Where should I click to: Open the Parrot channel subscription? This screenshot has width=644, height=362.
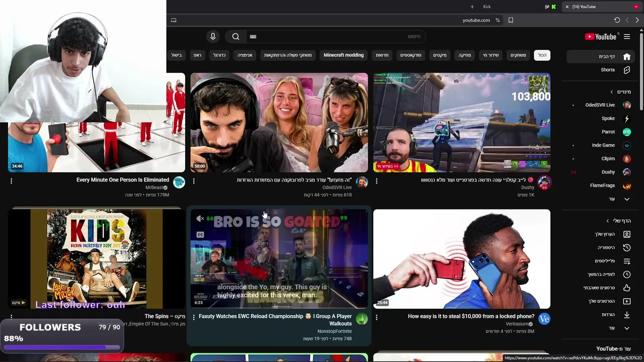click(x=600, y=132)
